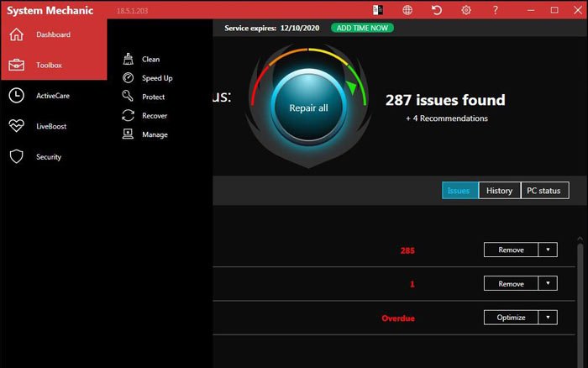Select Toolbox in the sidebar

click(x=49, y=66)
